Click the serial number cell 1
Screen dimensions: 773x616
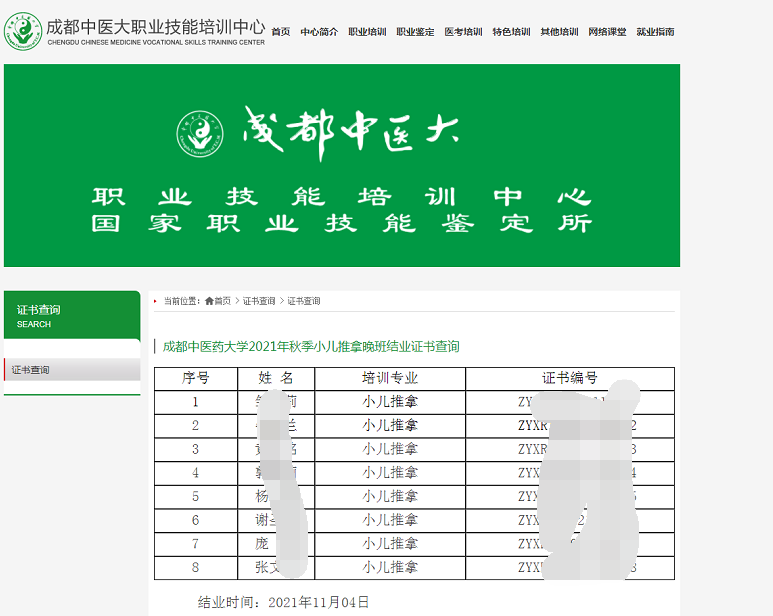pos(196,402)
